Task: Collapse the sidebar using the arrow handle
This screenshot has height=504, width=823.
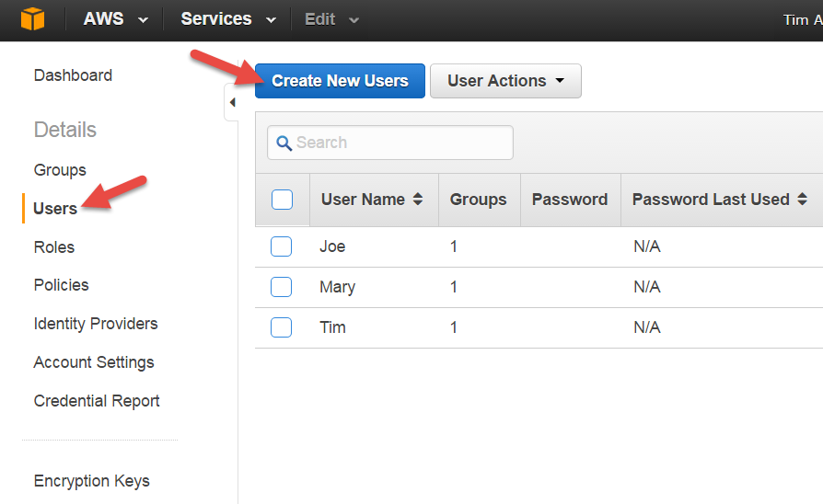Action: point(232,102)
